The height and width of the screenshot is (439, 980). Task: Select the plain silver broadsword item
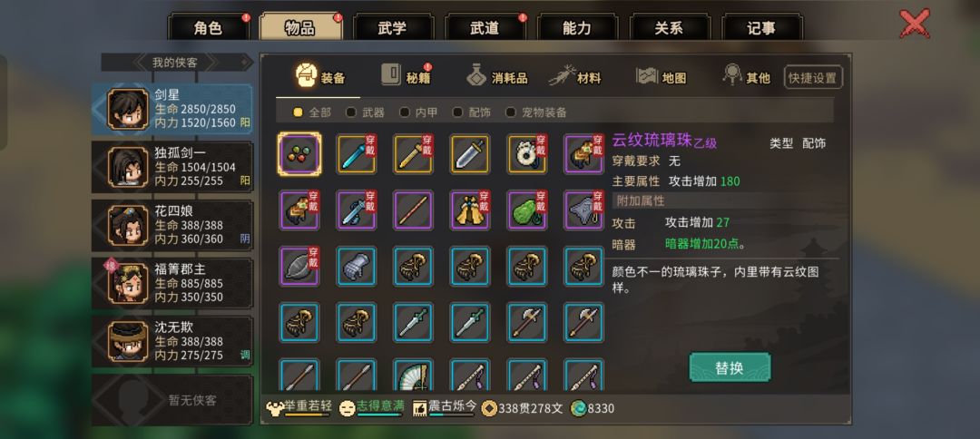point(470,154)
